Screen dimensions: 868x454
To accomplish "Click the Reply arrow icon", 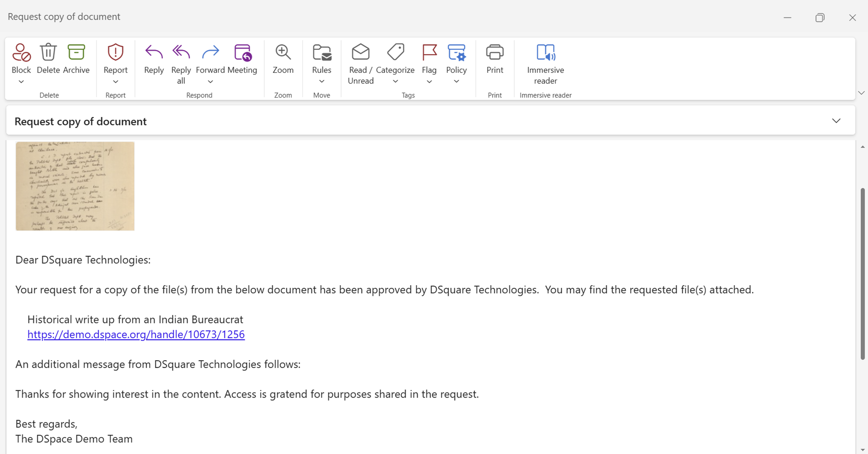I will pos(154,53).
